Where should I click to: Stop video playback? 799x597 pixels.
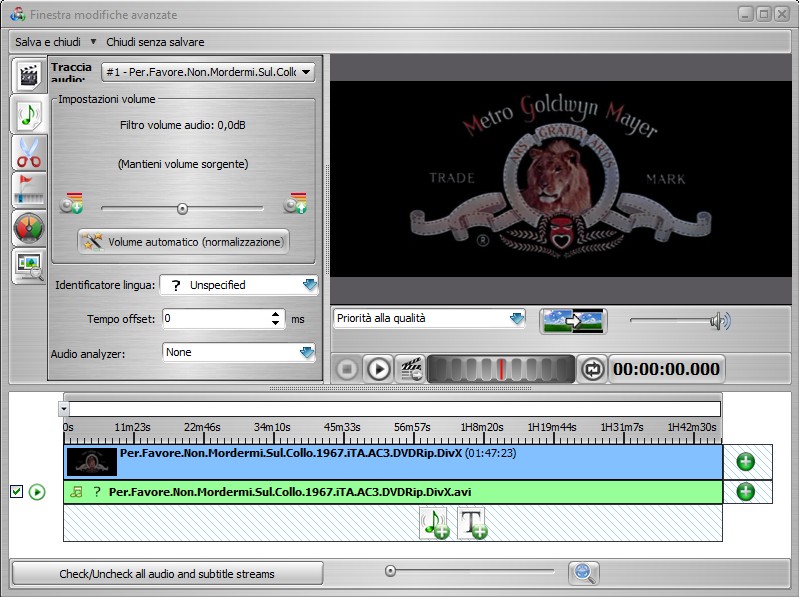click(347, 369)
